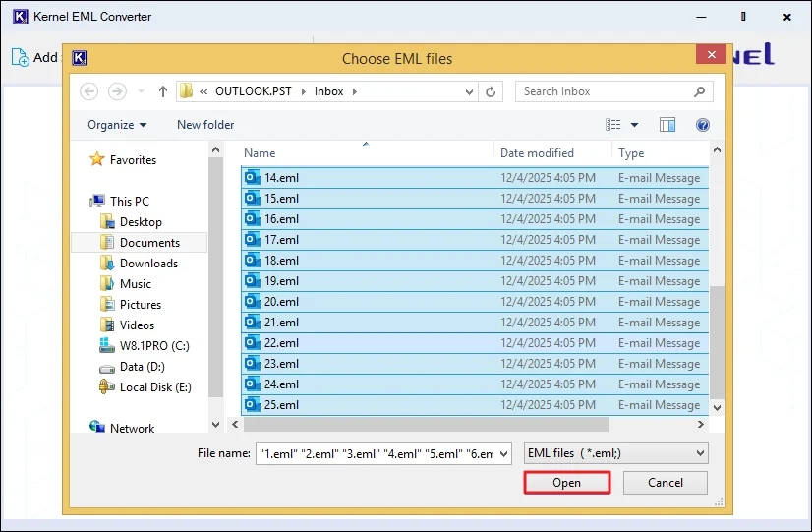Click the navigation pane scroll up arrow

click(x=216, y=150)
